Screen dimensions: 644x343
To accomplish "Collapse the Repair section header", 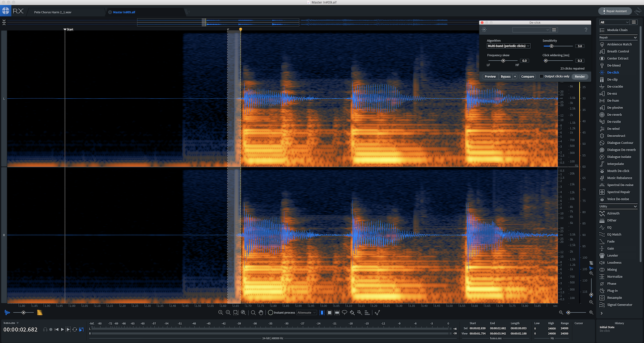I will [618, 38].
